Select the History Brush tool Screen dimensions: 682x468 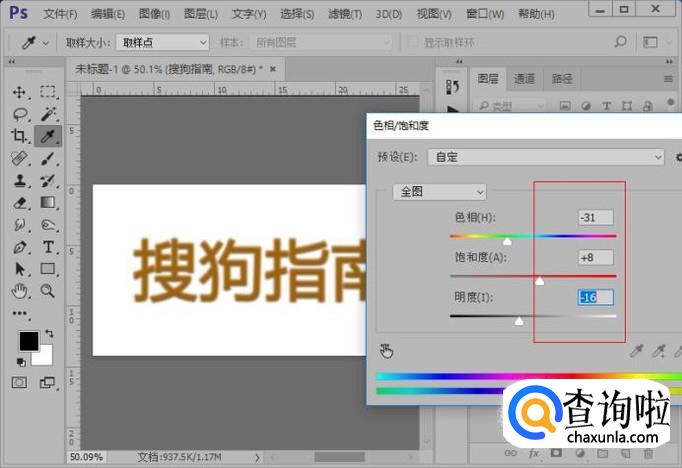tap(48, 181)
